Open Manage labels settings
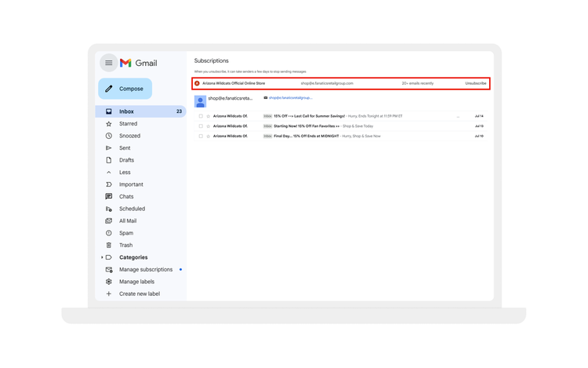Viewport: 588px width, 368px height. pos(136,282)
